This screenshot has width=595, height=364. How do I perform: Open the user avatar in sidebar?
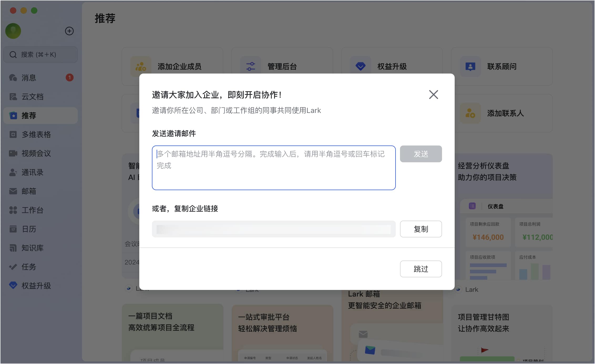click(13, 31)
